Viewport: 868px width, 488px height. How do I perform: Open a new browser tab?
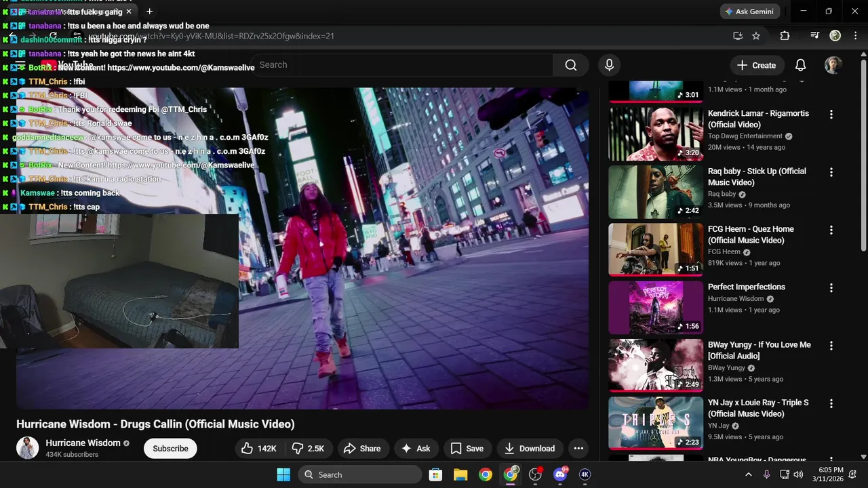(149, 12)
